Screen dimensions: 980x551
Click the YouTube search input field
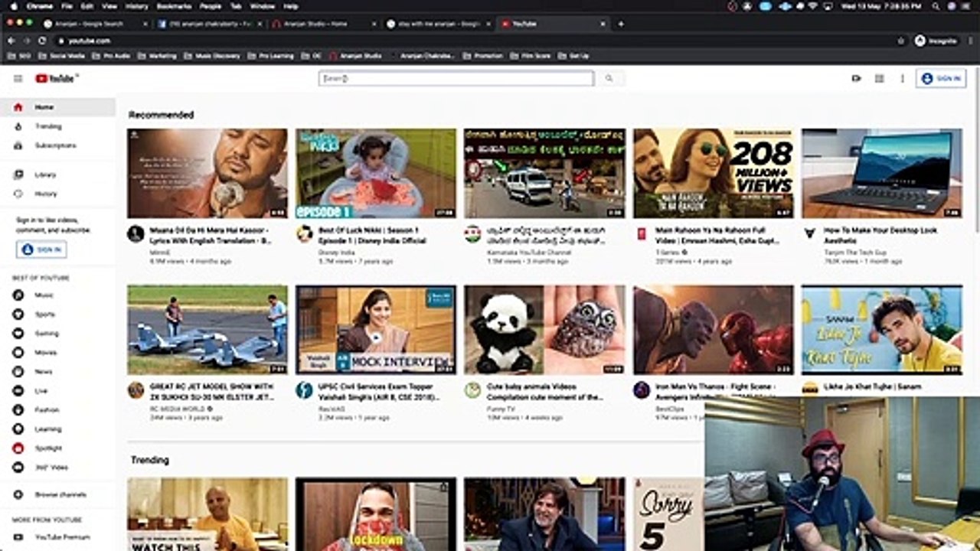pos(456,78)
